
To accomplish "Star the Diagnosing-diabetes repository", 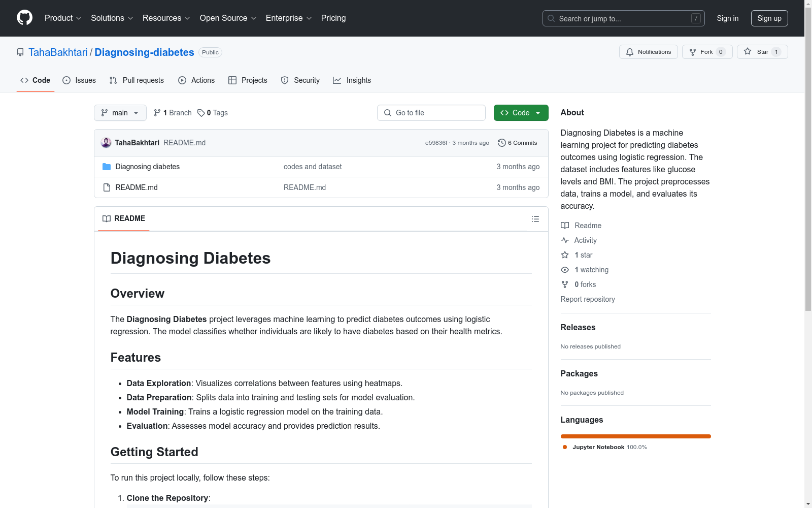I will click(x=762, y=52).
